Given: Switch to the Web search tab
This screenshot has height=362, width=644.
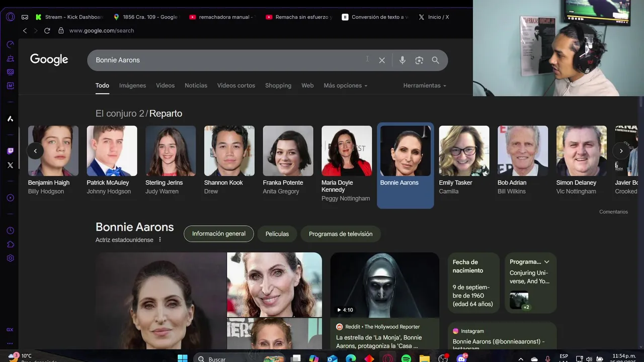Looking at the screenshot, I should pyautogui.click(x=307, y=85).
